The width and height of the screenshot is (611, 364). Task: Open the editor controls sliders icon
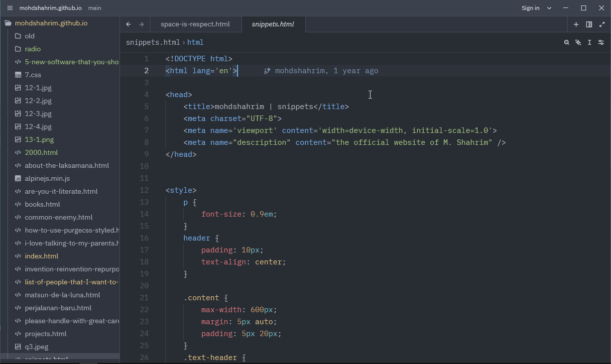point(602,42)
